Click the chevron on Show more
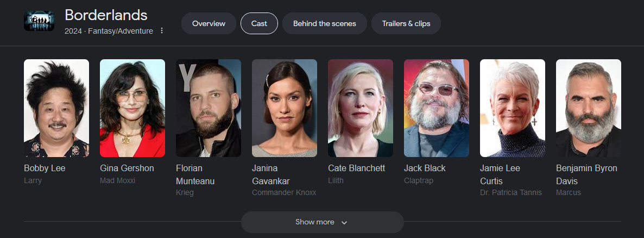Image resolution: width=644 pixels, height=238 pixels. point(344,222)
